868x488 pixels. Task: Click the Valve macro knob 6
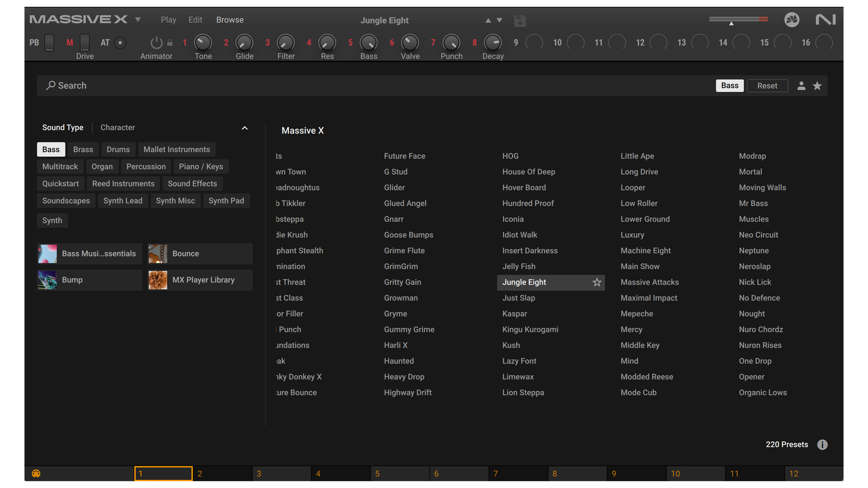[410, 42]
